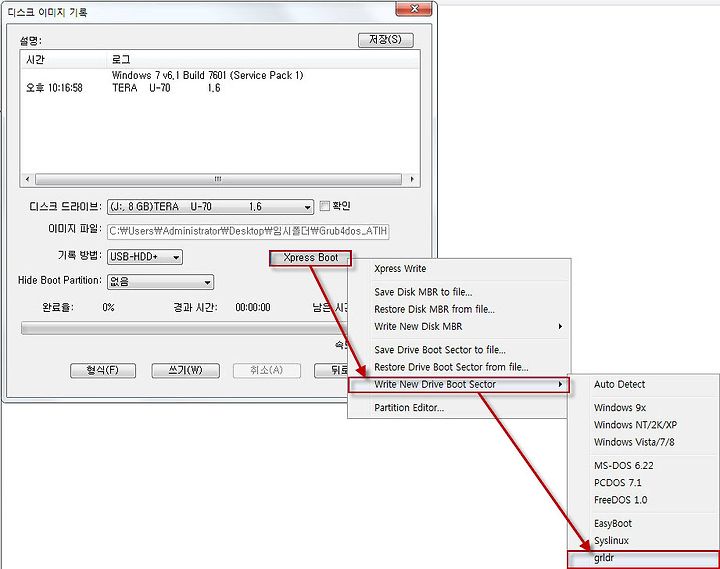Choose Windows 9x boot sector
720x569 pixels.
click(x=644, y=408)
